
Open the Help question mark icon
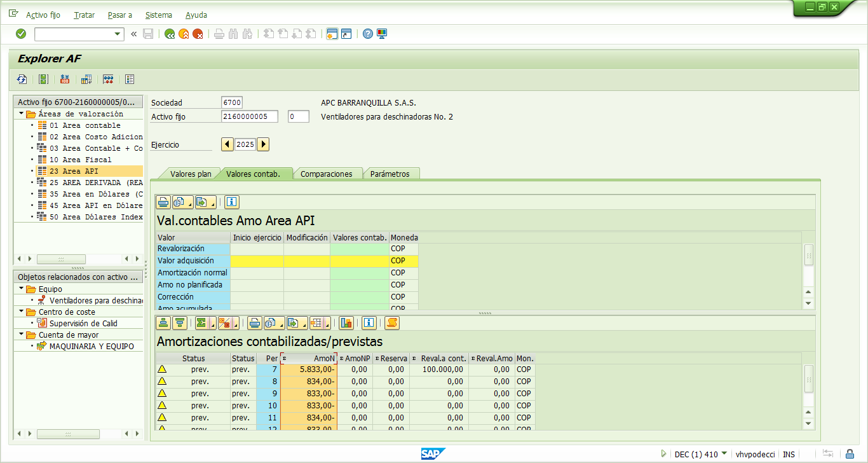click(368, 34)
